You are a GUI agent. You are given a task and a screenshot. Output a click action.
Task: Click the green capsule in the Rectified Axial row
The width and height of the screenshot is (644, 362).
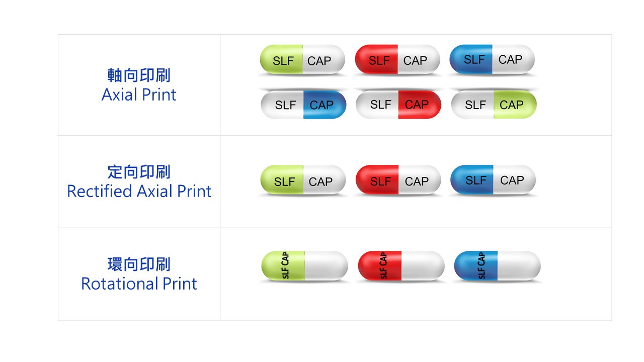[303, 180]
